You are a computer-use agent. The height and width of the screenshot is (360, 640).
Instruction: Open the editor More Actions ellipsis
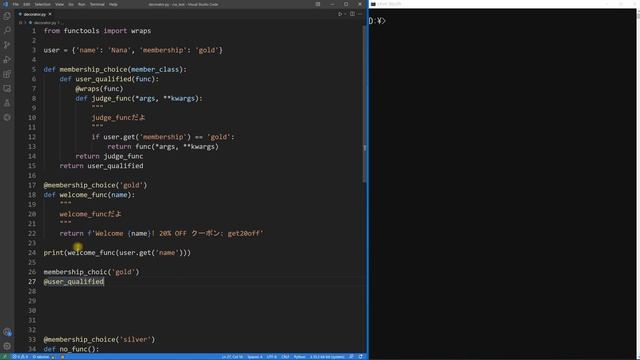coord(360,14)
